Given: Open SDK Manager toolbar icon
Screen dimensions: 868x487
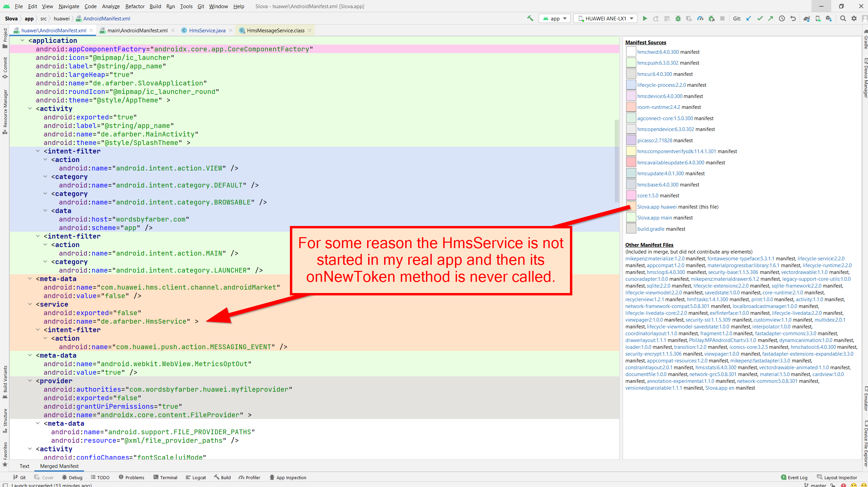Looking at the screenshot, I should point(829,18).
